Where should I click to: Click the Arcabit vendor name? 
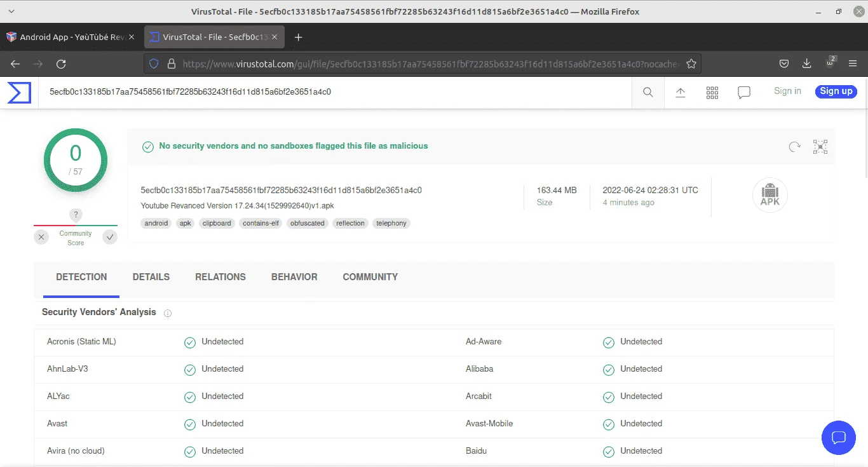pyautogui.click(x=478, y=396)
